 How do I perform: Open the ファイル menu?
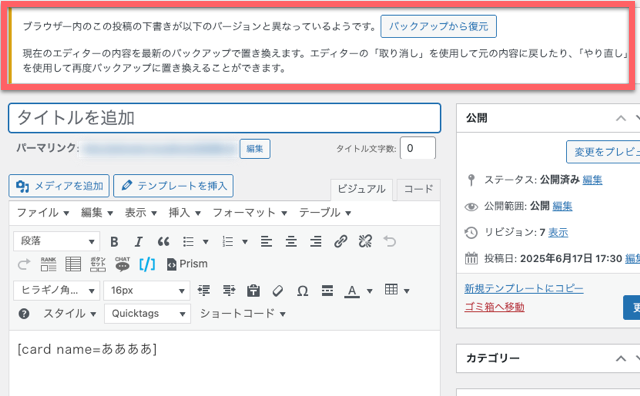pyautogui.click(x=43, y=213)
